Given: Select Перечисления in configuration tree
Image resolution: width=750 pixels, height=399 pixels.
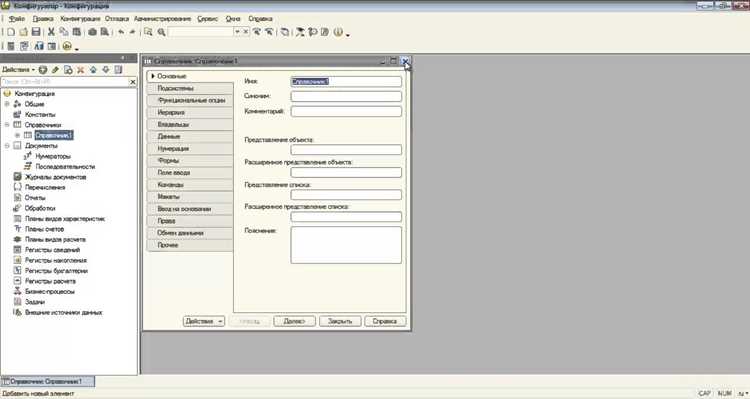Looking at the screenshot, I should coord(45,187).
